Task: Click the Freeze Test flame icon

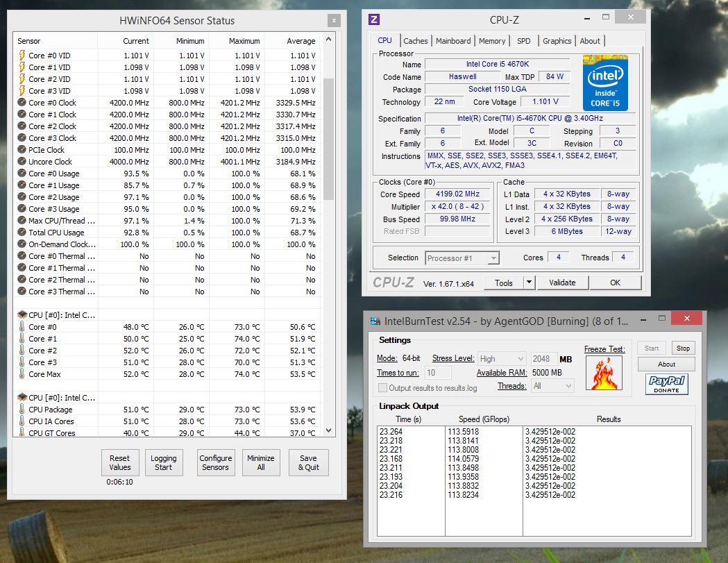Action: [x=604, y=373]
